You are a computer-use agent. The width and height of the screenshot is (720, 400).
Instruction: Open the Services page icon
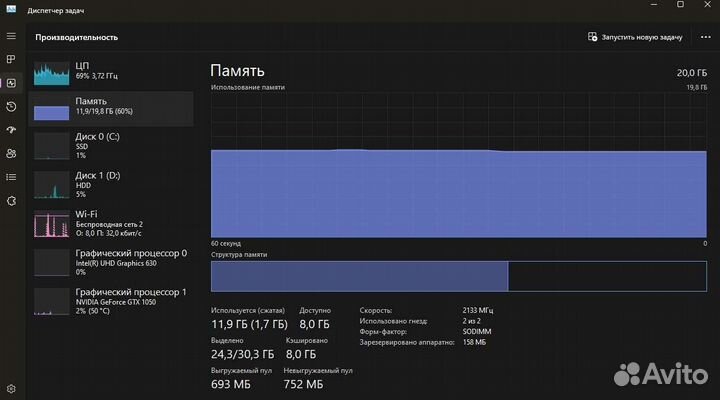11,200
